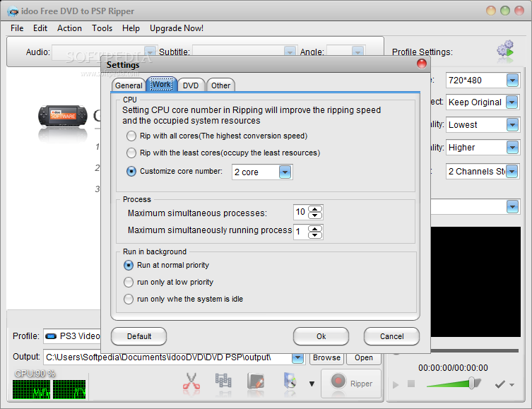Confirm settings with Ok button
The image size is (532, 409).
coord(321,336)
